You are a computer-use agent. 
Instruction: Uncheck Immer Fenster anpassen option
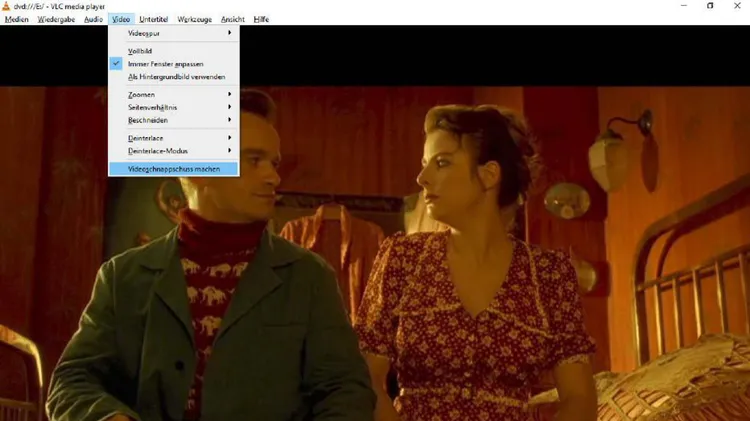174,64
